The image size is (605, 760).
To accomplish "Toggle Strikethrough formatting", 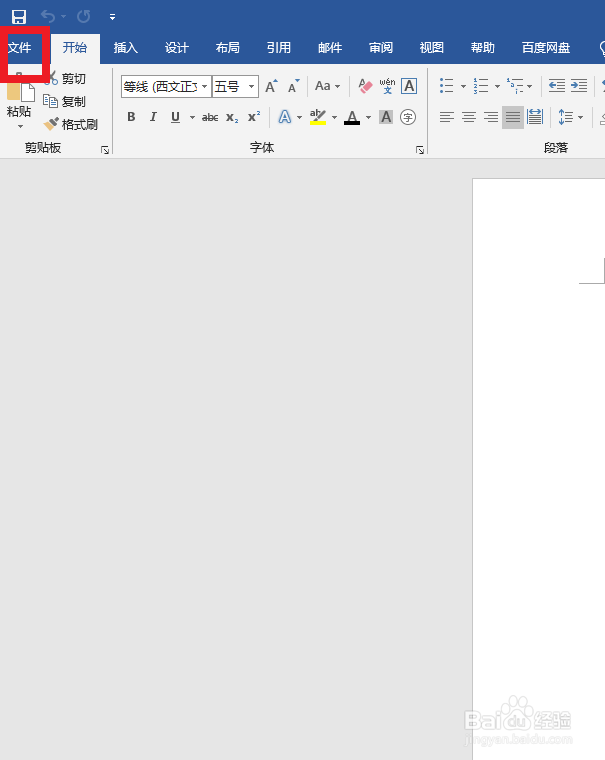I will [x=210, y=117].
